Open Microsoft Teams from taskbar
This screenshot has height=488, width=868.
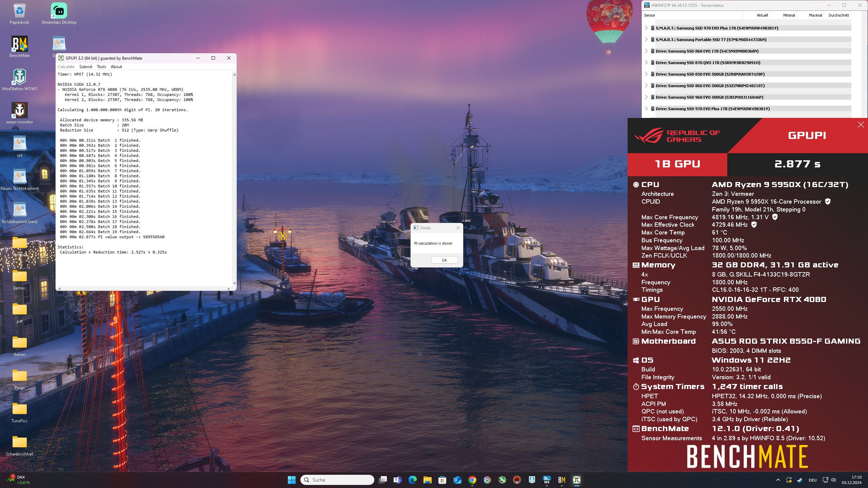point(397,480)
